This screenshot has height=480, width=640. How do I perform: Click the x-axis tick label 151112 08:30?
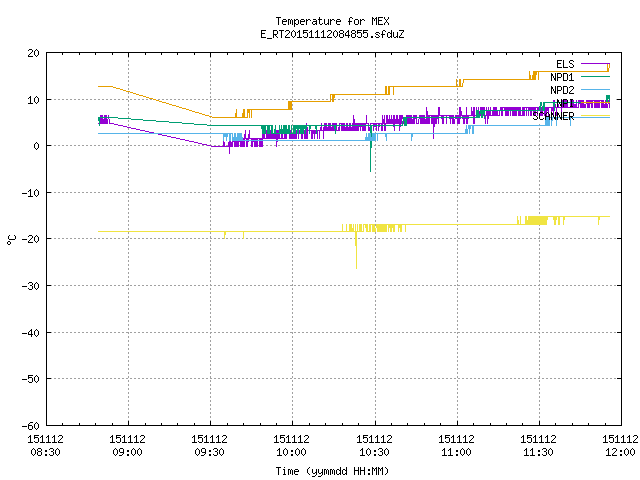(x=45, y=446)
